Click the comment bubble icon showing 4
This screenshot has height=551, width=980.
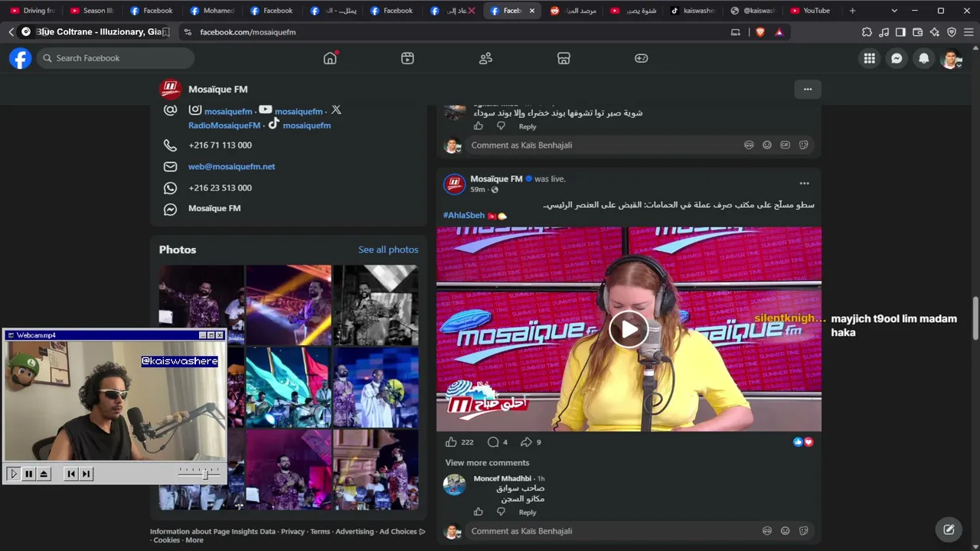(x=493, y=442)
